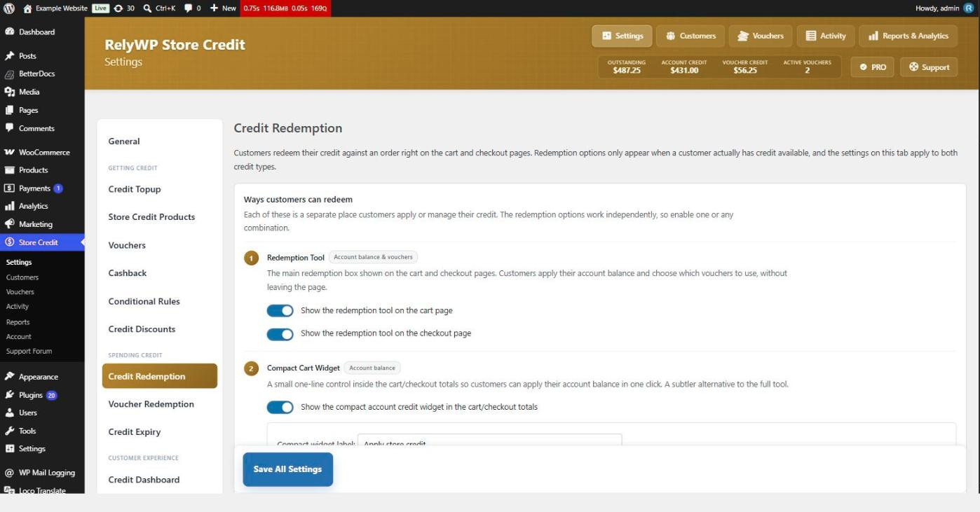Click the Active Vouchers count
The width and height of the screenshot is (980, 512).
point(808,67)
